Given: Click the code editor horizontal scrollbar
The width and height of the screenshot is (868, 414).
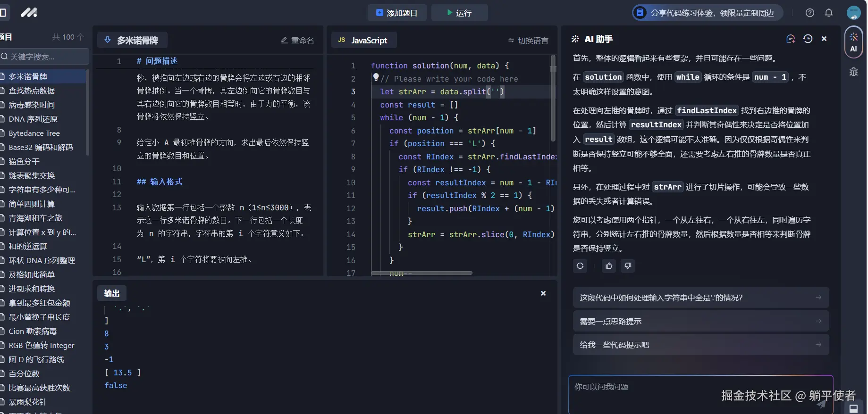Looking at the screenshot, I should pyautogui.click(x=421, y=273).
